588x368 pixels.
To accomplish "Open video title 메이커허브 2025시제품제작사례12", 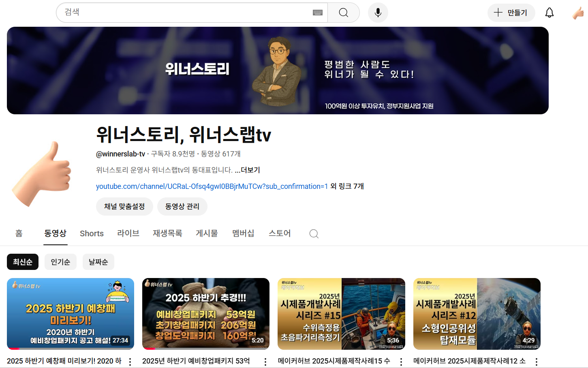I will point(469,361).
